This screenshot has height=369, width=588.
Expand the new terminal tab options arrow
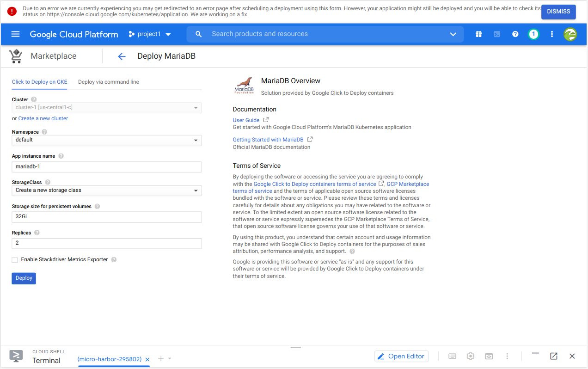tap(170, 358)
